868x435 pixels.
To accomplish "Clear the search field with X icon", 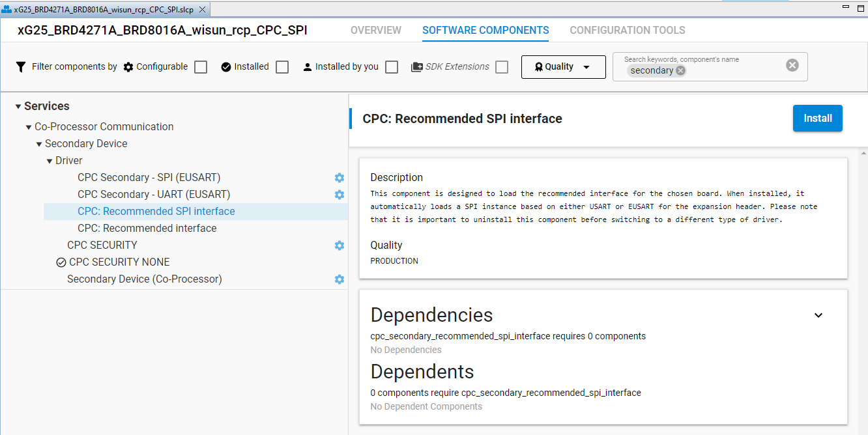I will [x=792, y=65].
